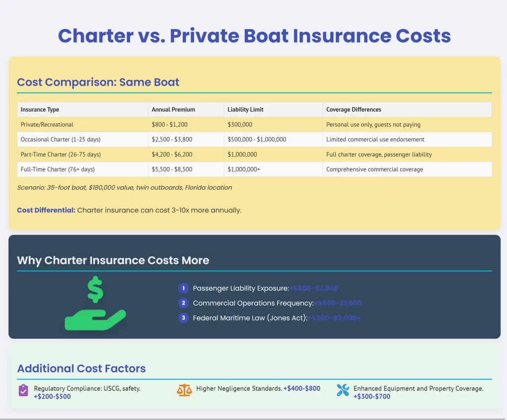Click the Liability Limit column header
The width and height of the screenshot is (507, 420).
click(x=246, y=109)
